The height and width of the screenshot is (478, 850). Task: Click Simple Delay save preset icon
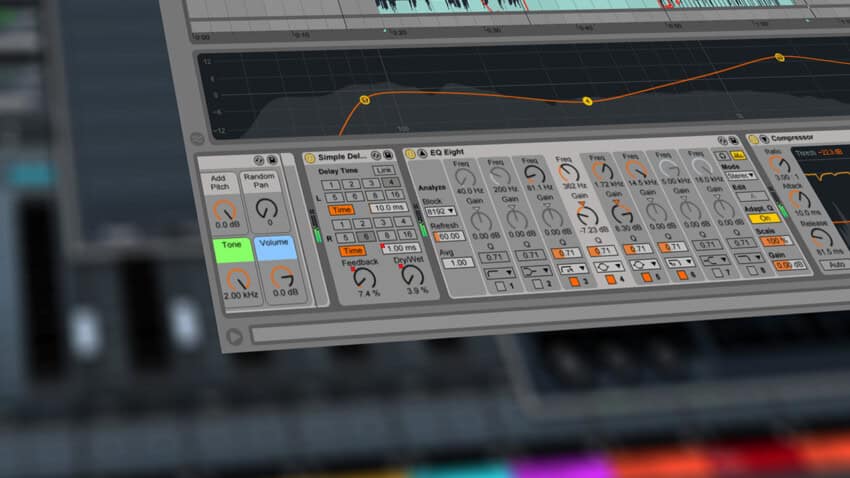click(389, 155)
